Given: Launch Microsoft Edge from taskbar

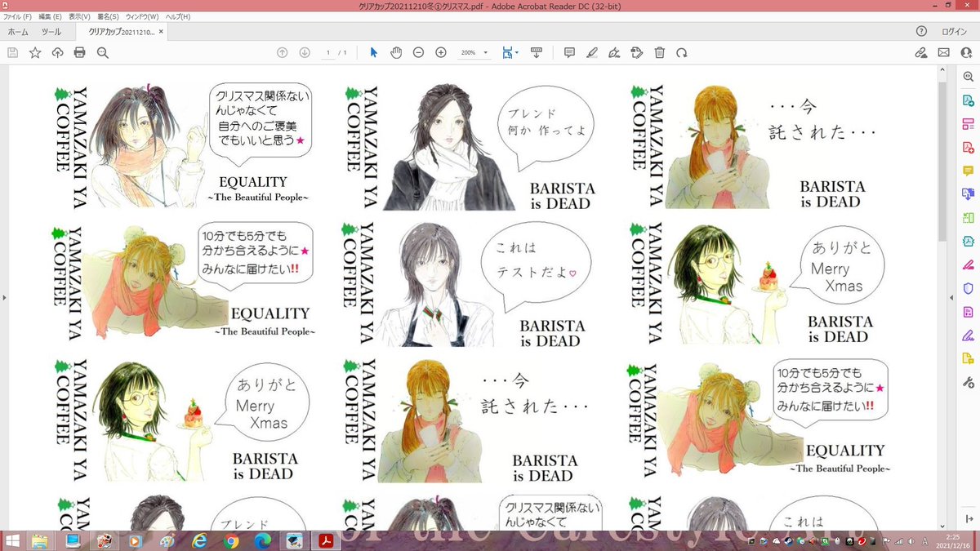Looking at the screenshot, I should click(263, 540).
